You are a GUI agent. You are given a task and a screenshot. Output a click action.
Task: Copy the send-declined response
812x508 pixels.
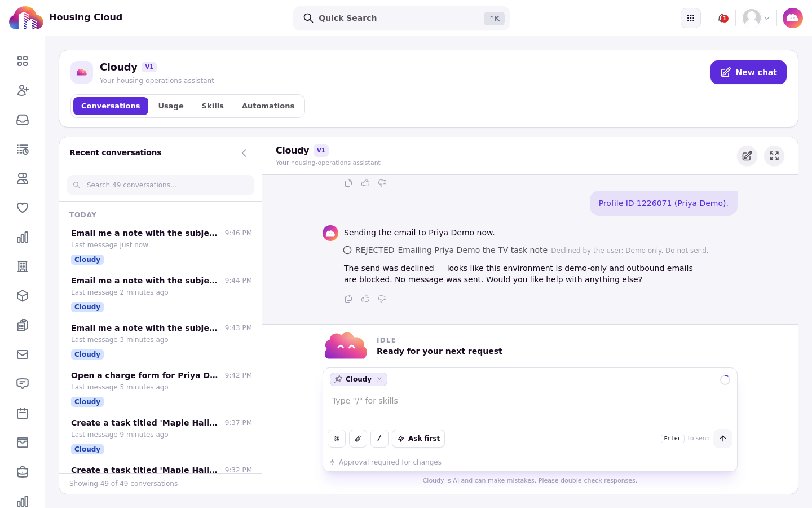[348, 299]
